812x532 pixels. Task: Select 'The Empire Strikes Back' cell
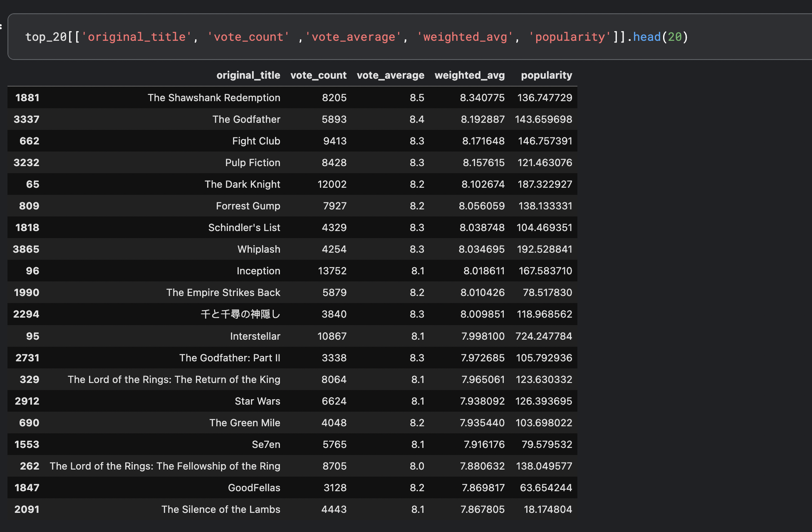point(223,293)
